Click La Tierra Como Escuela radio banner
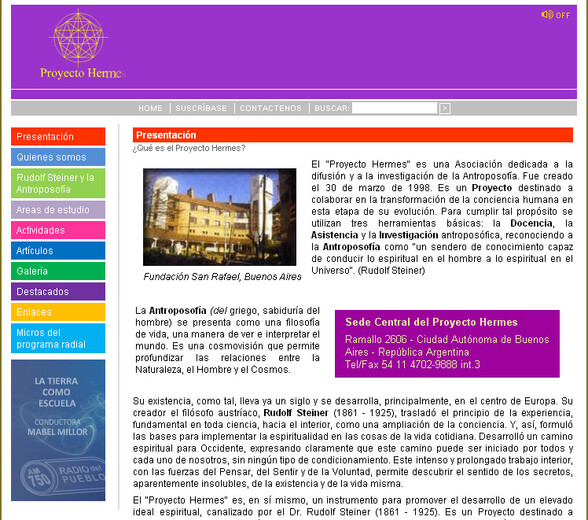The height and width of the screenshot is (520, 588). coord(58,430)
